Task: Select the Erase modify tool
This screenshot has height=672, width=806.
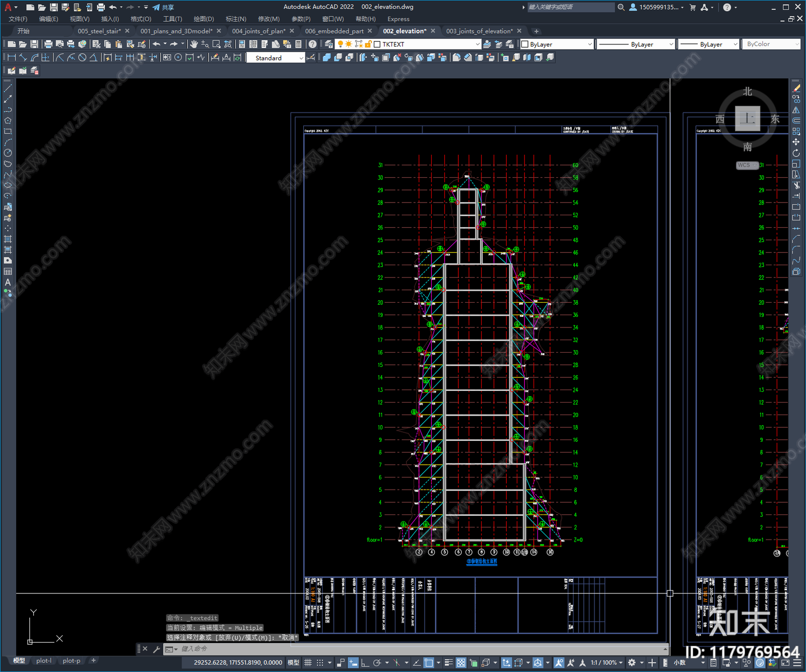Action: 796,88
